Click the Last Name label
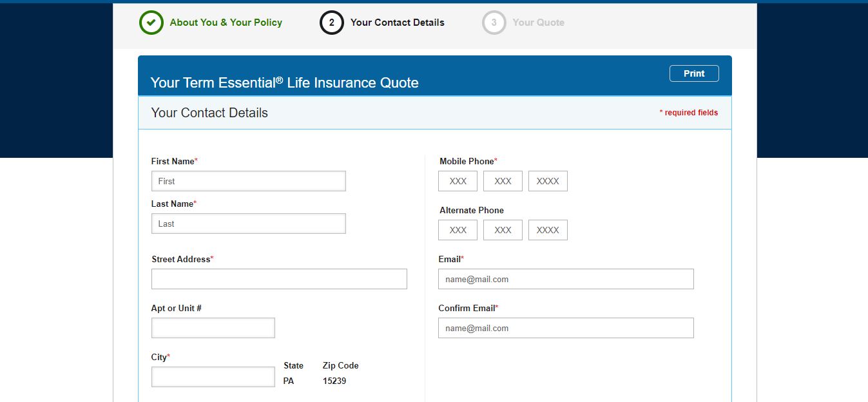The height and width of the screenshot is (402, 868). (x=173, y=204)
